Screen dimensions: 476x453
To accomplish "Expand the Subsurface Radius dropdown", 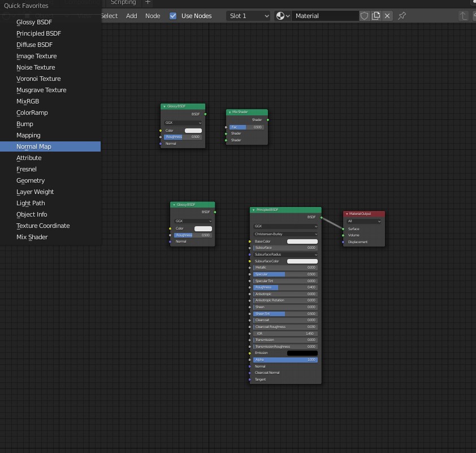I will [x=285, y=254].
